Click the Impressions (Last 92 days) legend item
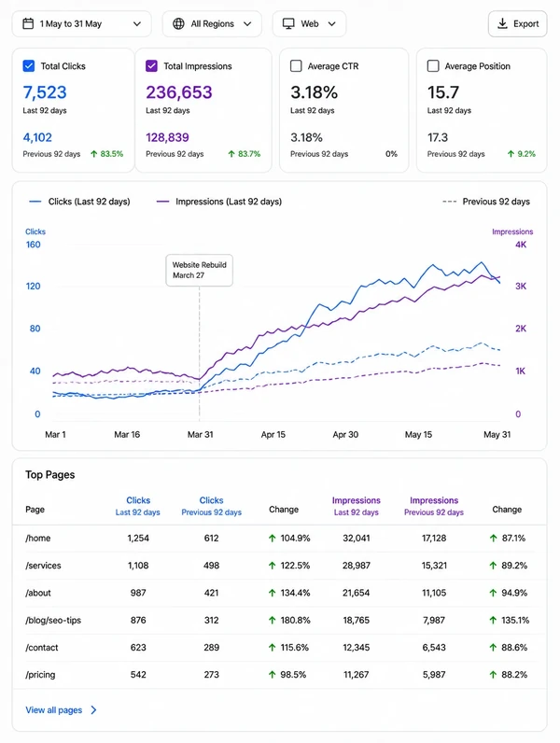This screenshot has height=743, width=560. pyautogui.click(x=219, y=202)
